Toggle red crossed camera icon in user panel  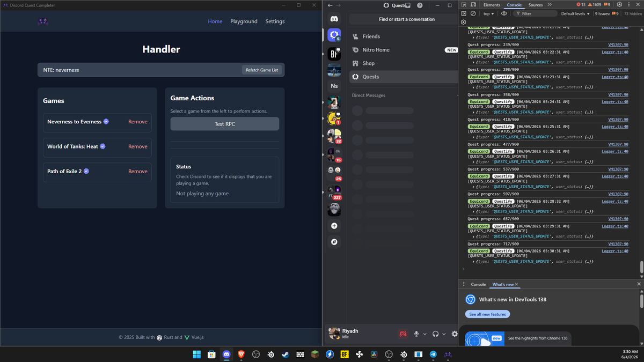click(404, 334)
